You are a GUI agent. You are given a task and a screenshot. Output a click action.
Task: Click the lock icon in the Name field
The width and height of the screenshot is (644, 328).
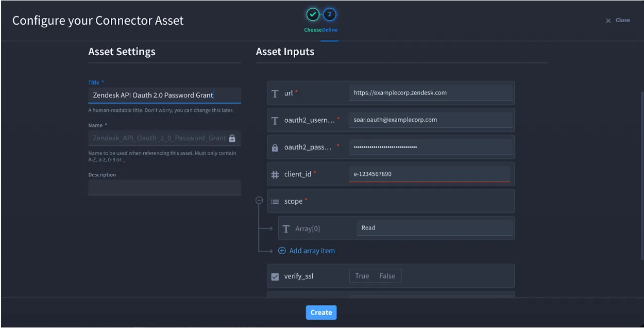point(232,138)
